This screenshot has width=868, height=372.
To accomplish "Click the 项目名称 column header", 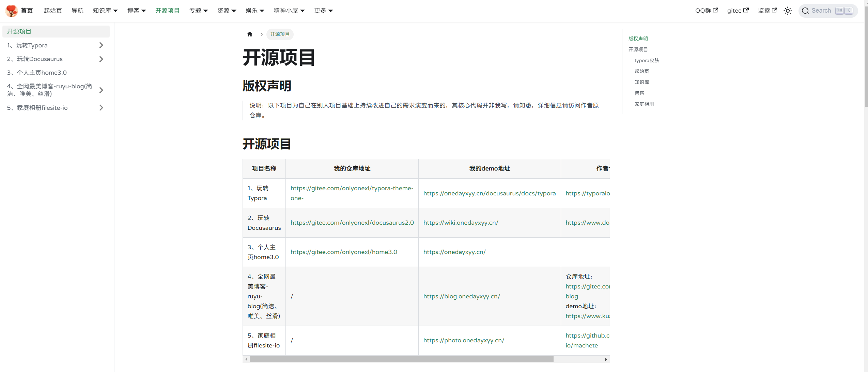I will pos(264,168).
